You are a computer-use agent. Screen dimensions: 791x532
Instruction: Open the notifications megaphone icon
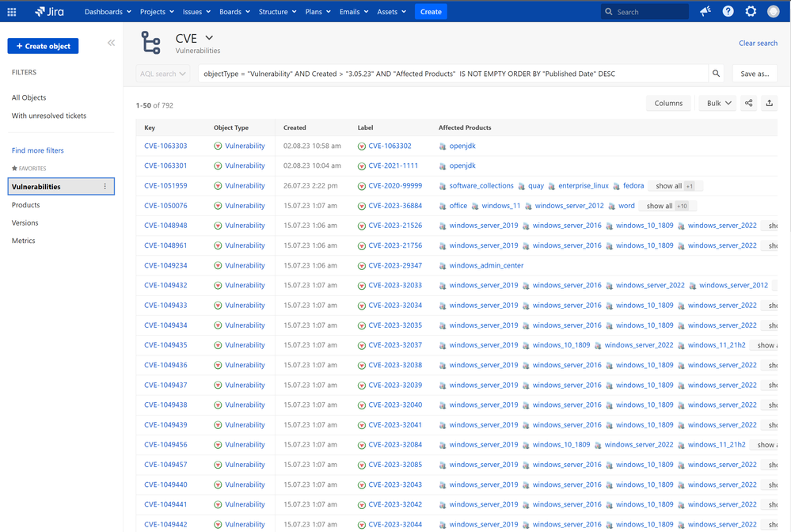tap(705, 11)
